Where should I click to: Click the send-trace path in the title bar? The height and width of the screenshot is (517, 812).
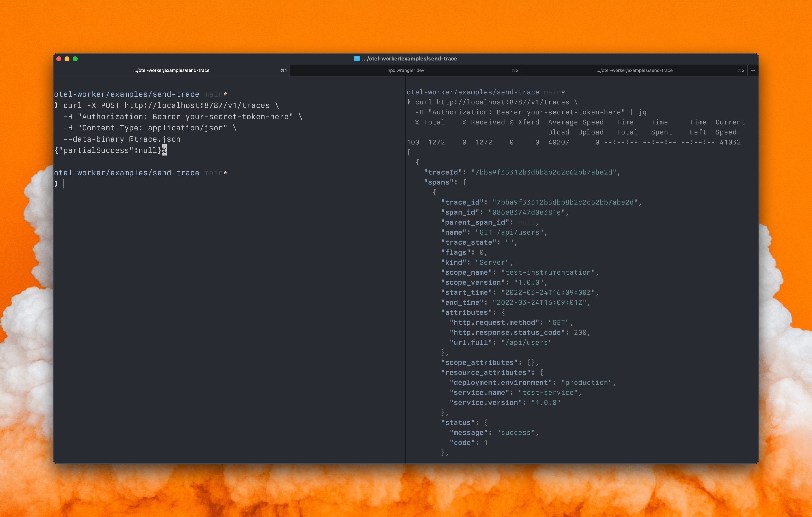[x=410, y=58]
